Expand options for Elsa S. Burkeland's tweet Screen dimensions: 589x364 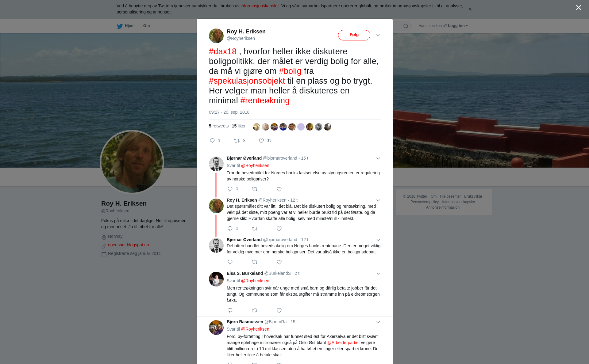(378, 274)
